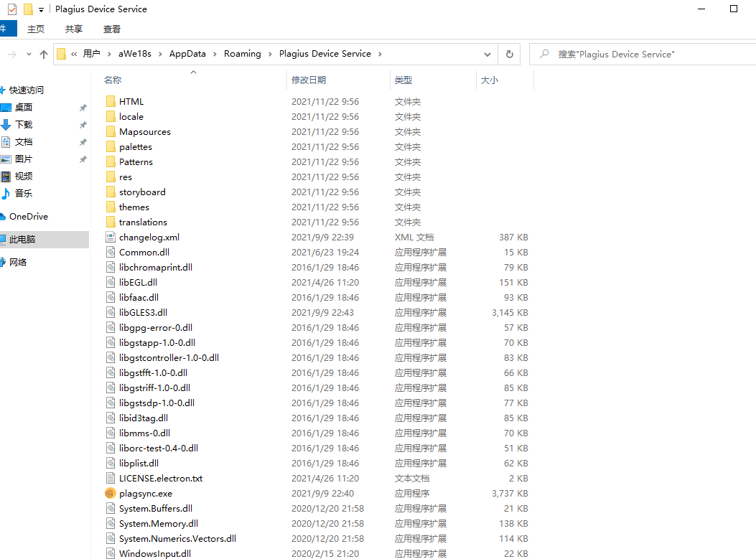Click AppData in the breadcrumb path
The image size is (756, 559).
[x=187, y=54]
